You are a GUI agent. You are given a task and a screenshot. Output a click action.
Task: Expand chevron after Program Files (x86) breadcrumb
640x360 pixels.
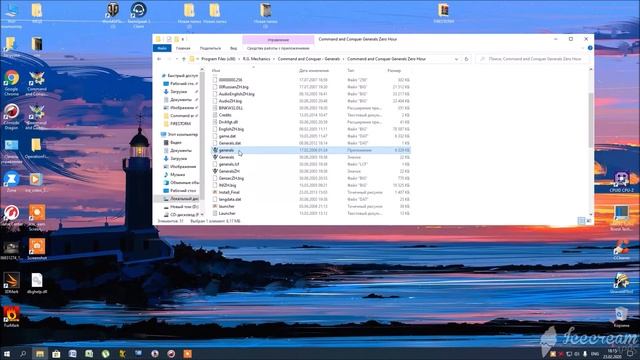click(239, 59)
